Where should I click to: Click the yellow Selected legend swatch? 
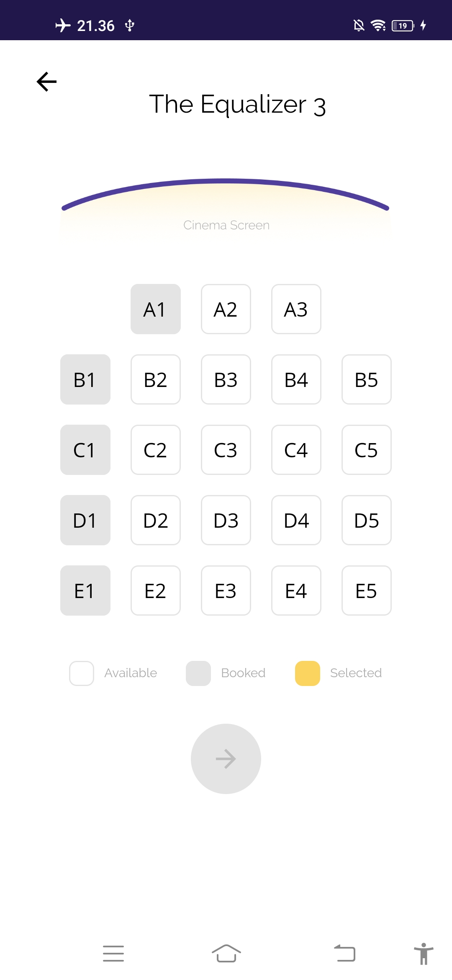(x=306, y=673)
